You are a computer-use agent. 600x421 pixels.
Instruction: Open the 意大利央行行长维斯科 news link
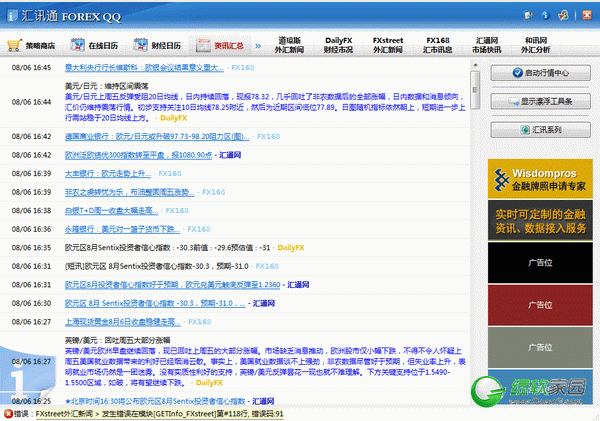pos(144,68)
